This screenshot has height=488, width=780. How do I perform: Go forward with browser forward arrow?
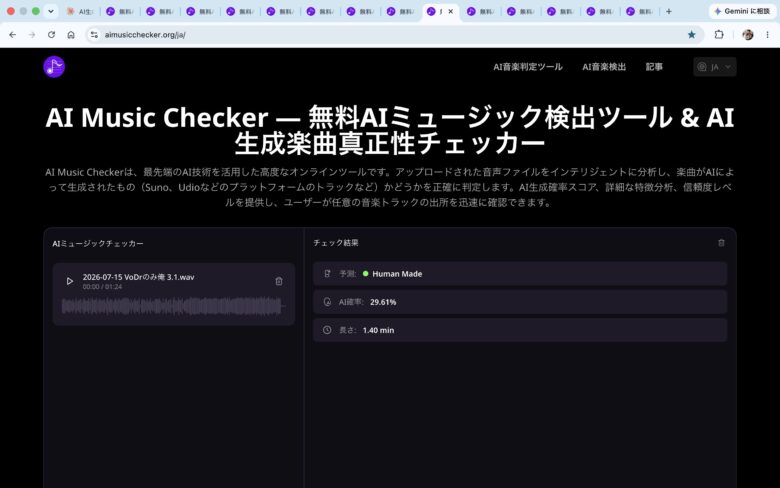coord(32,35)
